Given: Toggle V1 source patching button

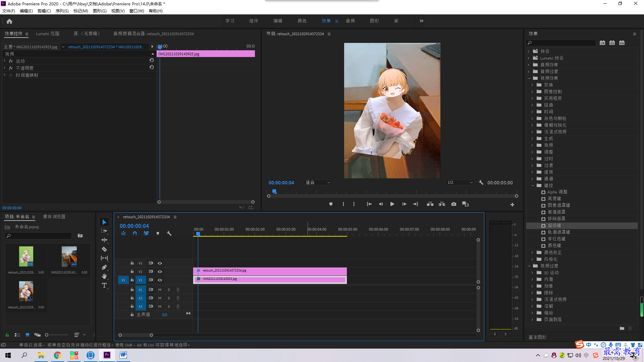Looking at the screenshot, I should coord(123,280).
